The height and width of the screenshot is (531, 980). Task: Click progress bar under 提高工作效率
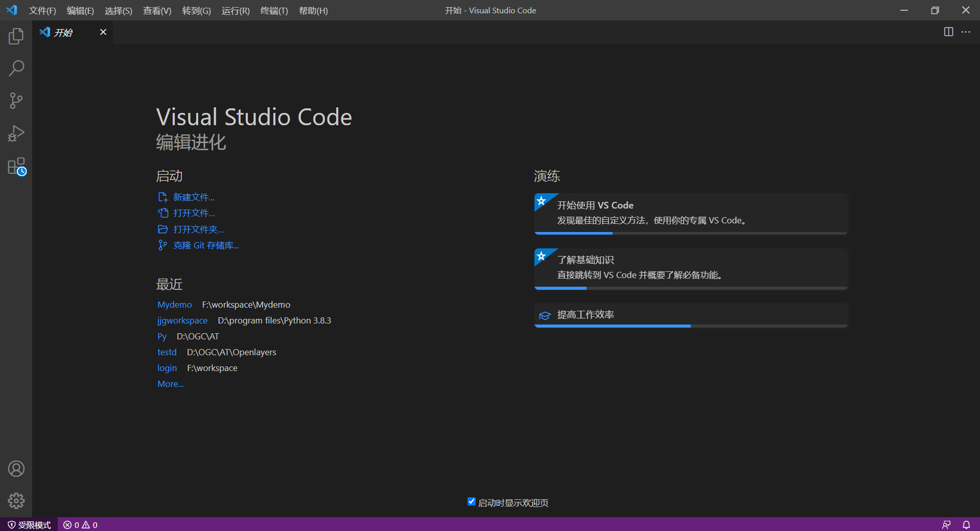tap(691, 326)
